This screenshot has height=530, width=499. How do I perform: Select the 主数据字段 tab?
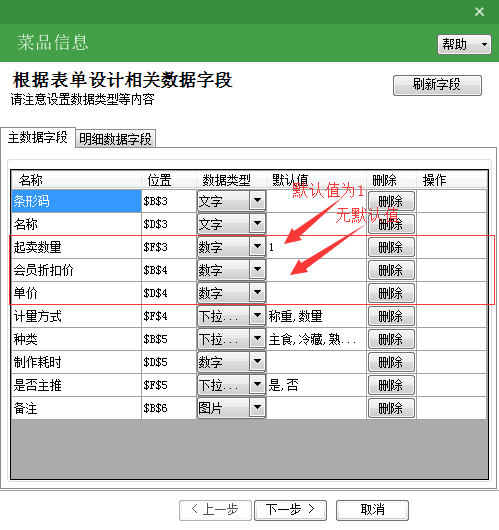(x=38, y=138)
